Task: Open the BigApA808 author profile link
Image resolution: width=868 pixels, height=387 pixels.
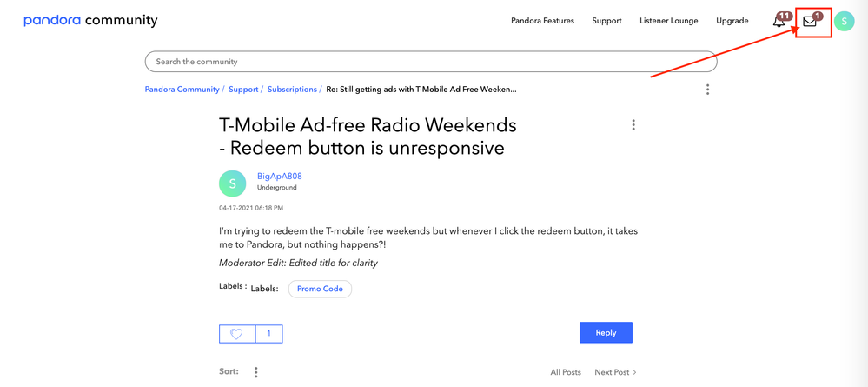Action: point(279,176)
